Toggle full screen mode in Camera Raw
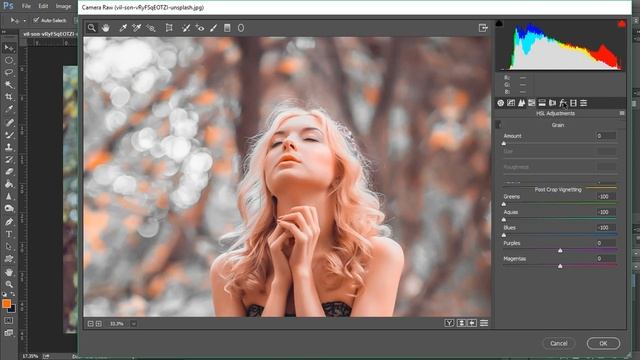Screen dimensions: 640x360 (x=483, y=28)
